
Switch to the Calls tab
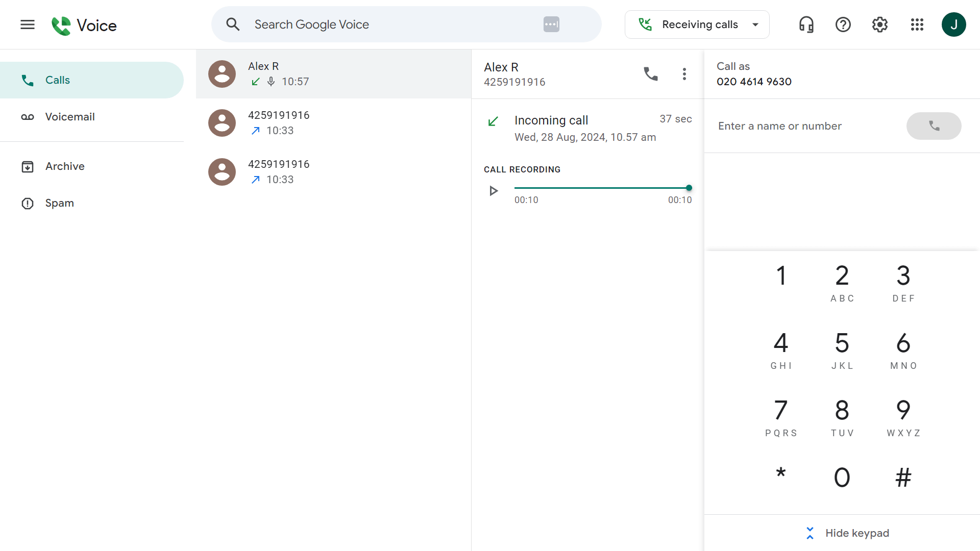58,80
